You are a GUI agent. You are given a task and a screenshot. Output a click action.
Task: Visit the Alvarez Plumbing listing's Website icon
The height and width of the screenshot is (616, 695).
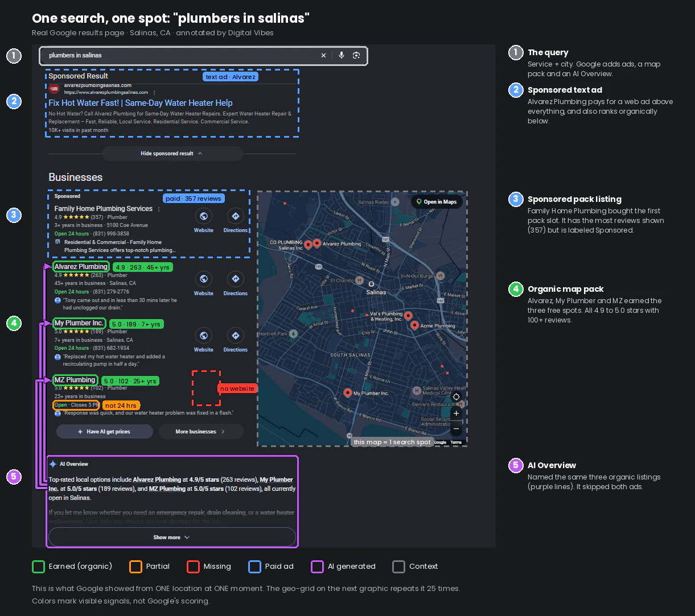tap(203, 279)
